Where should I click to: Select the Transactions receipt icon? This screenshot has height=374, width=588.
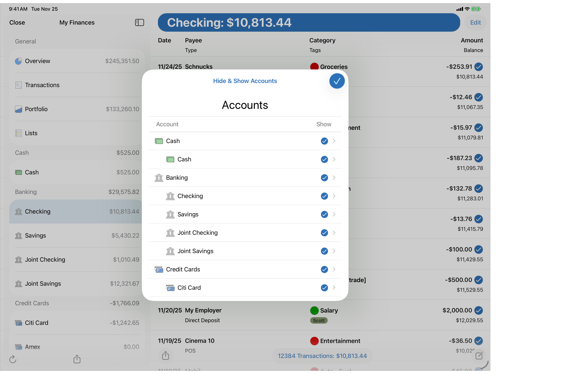[x=18, y=85]
